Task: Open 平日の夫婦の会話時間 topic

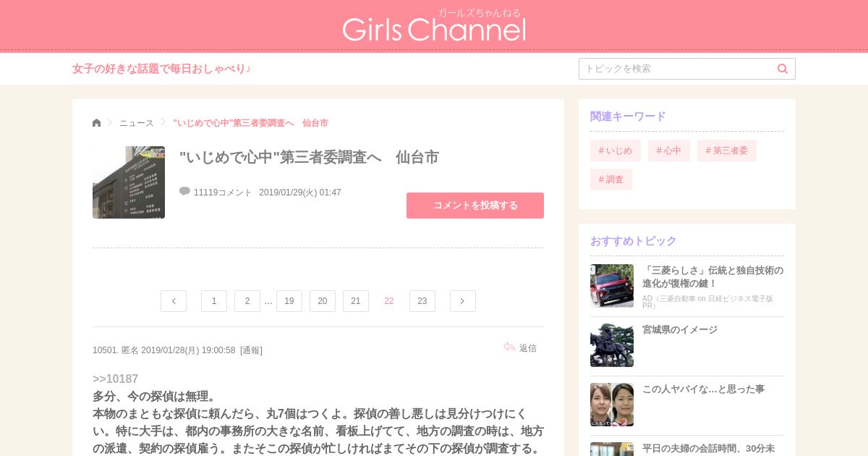Action: point(708,449)
